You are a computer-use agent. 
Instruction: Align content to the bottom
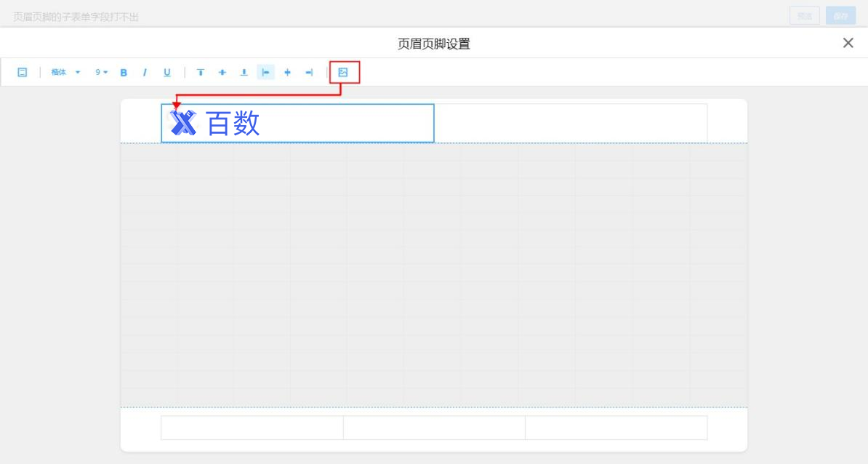pyautogui.click(x=244, y=72)
